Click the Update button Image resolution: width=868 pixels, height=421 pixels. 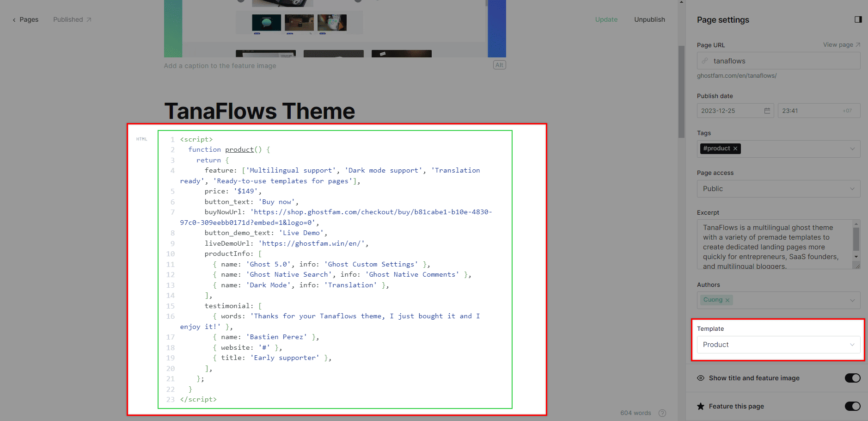606,19
